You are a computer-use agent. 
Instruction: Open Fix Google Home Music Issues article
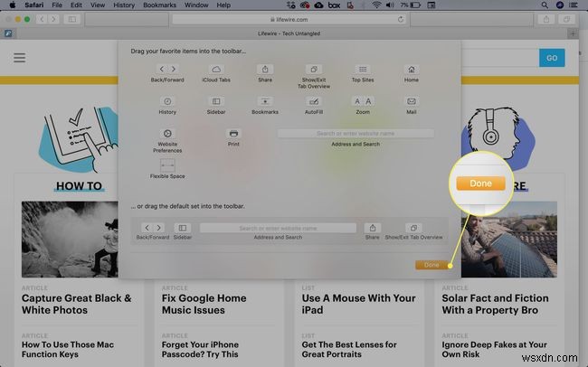point(204,304)
